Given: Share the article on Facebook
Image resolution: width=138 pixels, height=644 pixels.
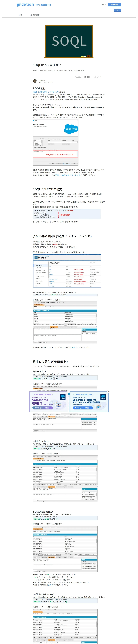Looking at the screenshot, I should (88, 77).
